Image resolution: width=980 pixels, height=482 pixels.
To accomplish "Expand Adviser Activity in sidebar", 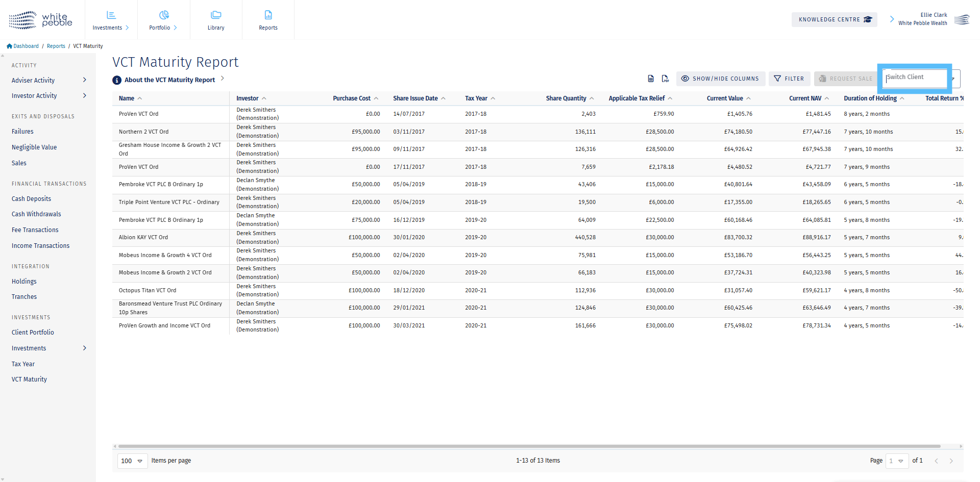I will tap(84, 80).
